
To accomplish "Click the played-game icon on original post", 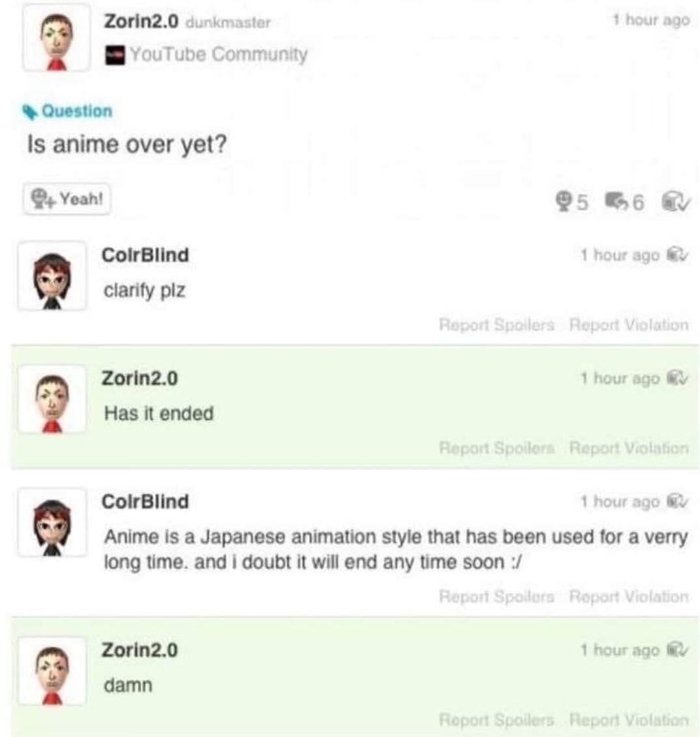I will click(676, 202).
